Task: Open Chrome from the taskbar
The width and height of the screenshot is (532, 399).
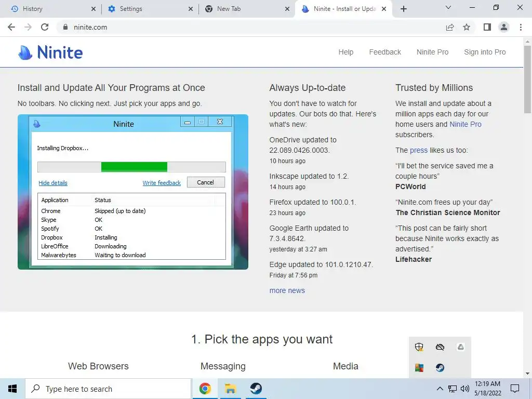Action: pos(205,389)
